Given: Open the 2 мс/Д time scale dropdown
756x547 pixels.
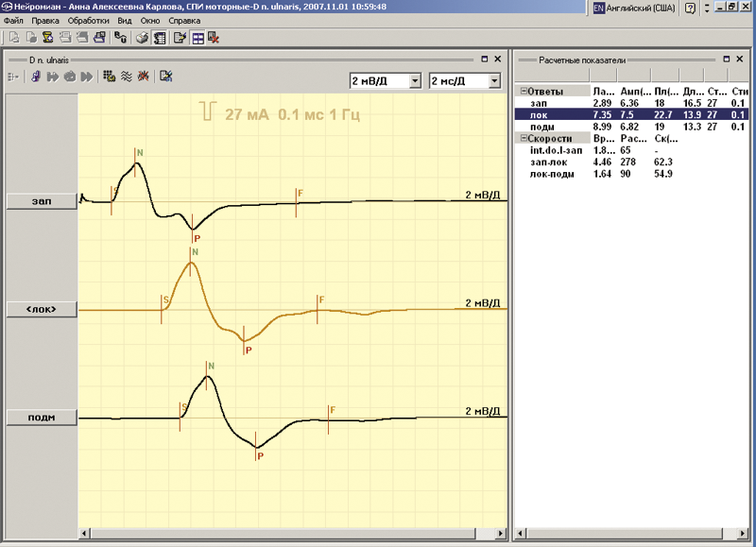Looking at the screenshot, I should (494, 81).
